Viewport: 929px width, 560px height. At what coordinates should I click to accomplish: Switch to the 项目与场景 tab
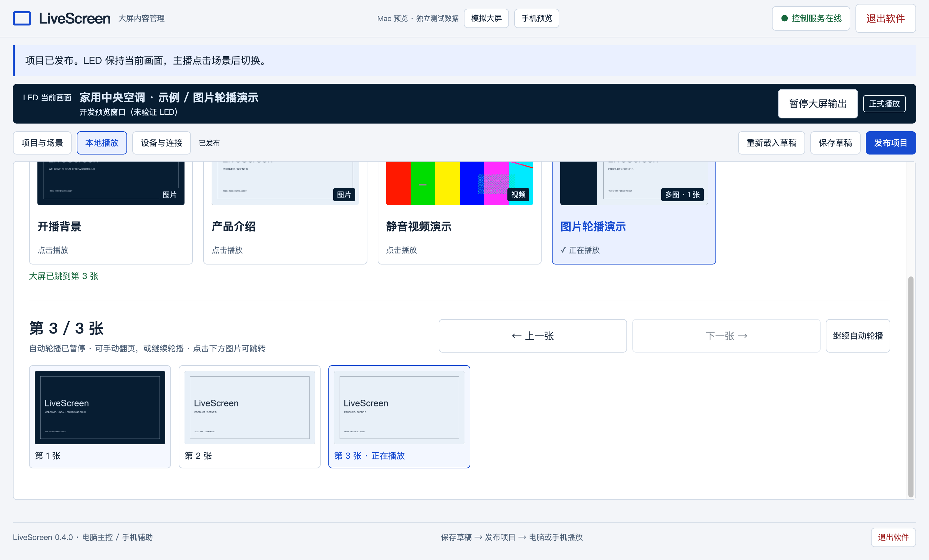(42, 143)
